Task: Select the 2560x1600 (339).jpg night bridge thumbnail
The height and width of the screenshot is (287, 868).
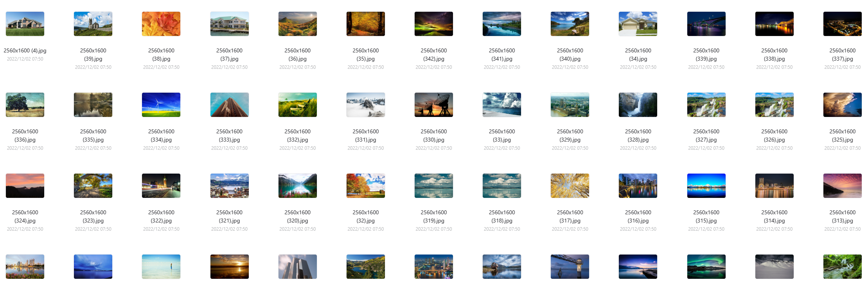Action: [x=706, y=24]
